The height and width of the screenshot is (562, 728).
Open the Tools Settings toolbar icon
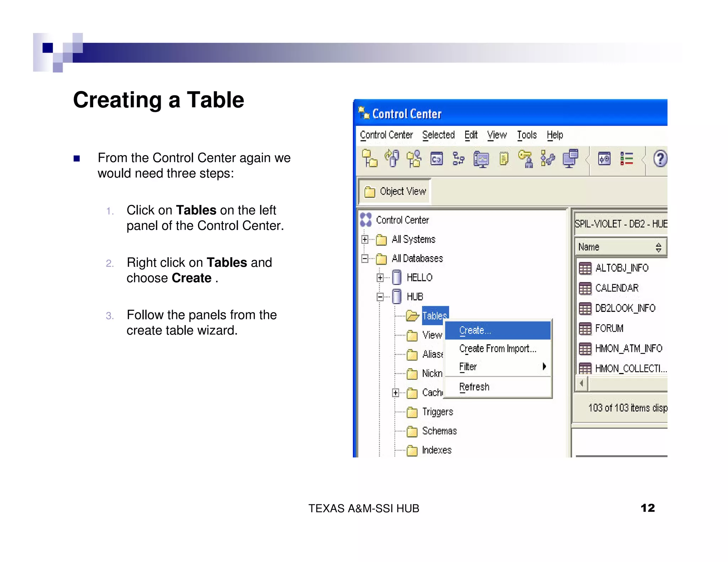pyautogui.click(x=604, y=158)
